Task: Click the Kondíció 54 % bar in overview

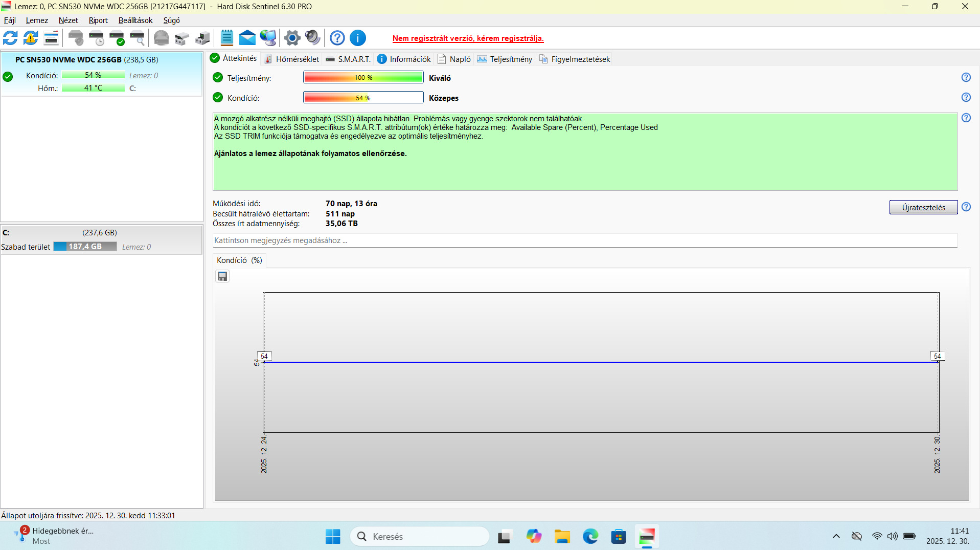Action: pos(363,97)
